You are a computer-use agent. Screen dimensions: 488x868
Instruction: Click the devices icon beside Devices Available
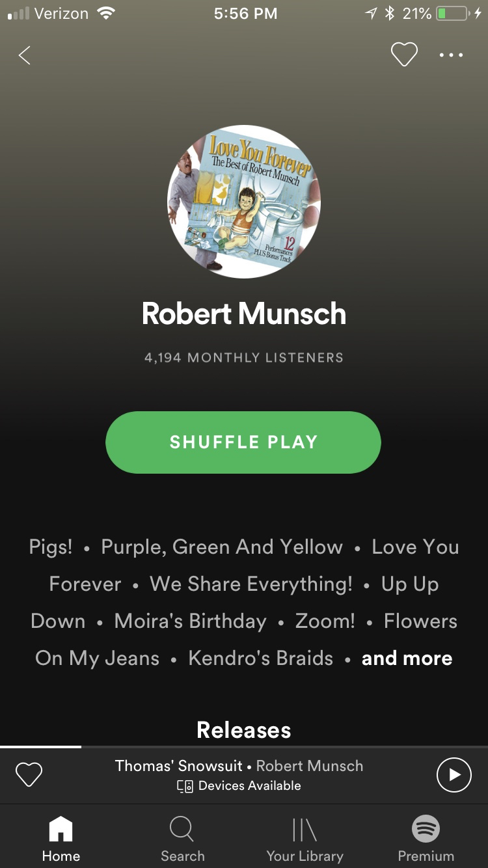[x=185, y=786]
